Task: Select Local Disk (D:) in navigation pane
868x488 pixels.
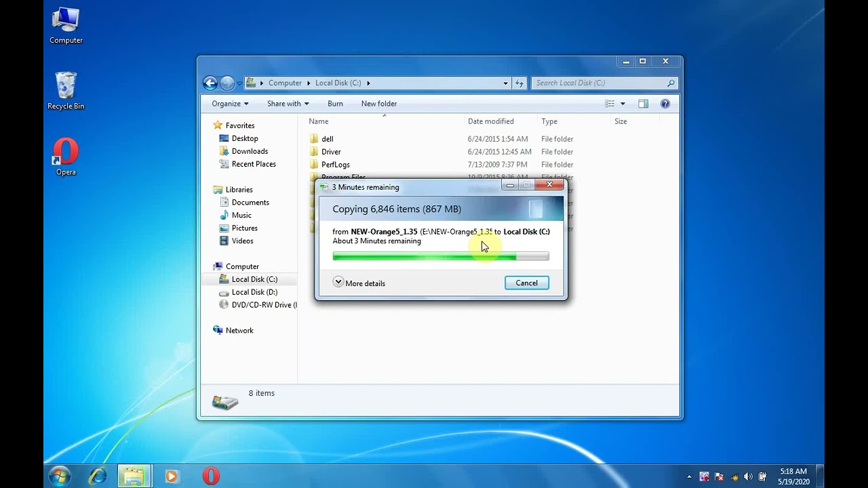Action: (x=249, y=292)
